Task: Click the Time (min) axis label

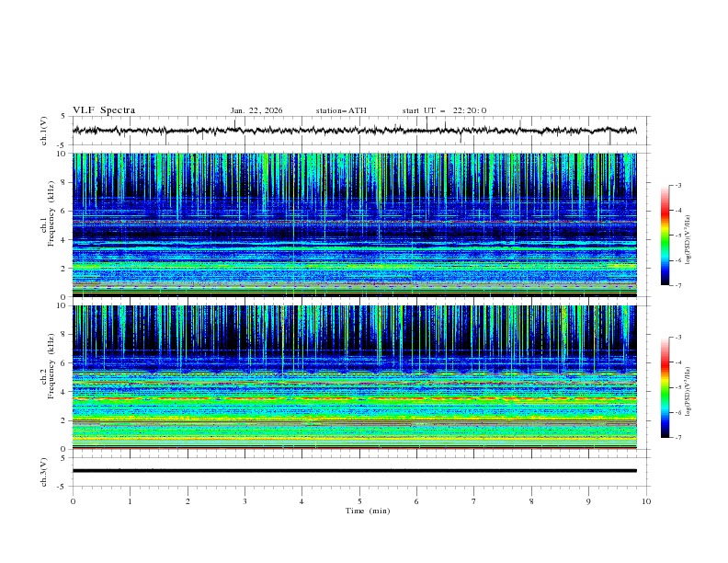Action: tap(369, 511)
